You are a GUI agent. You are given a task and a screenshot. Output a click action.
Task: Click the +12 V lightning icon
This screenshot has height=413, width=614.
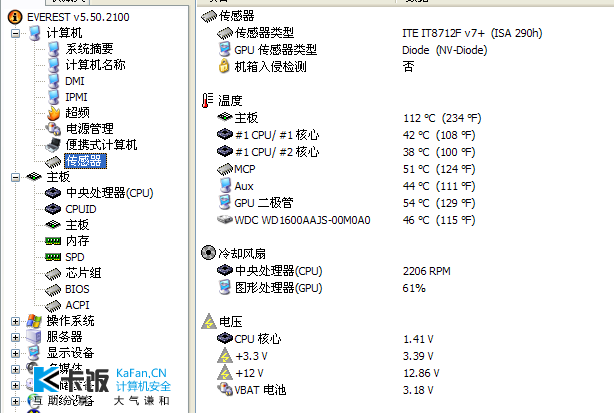[x=225, y=373]
